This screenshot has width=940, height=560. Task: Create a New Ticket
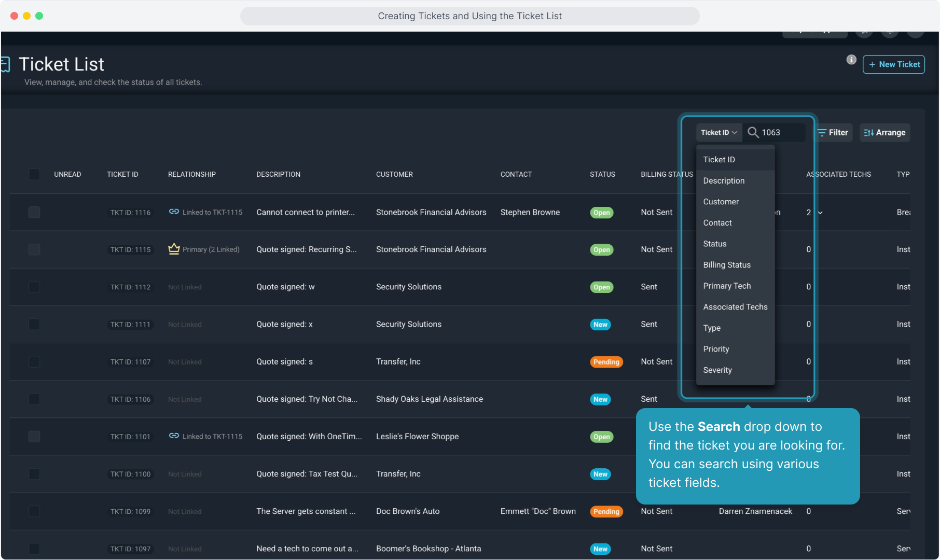(x=893, y=64)
